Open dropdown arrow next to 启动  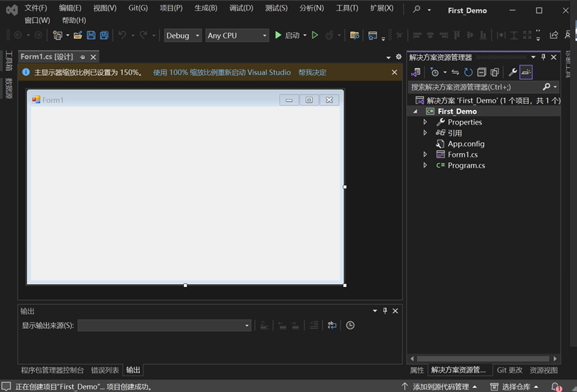[x=305, y=36]
